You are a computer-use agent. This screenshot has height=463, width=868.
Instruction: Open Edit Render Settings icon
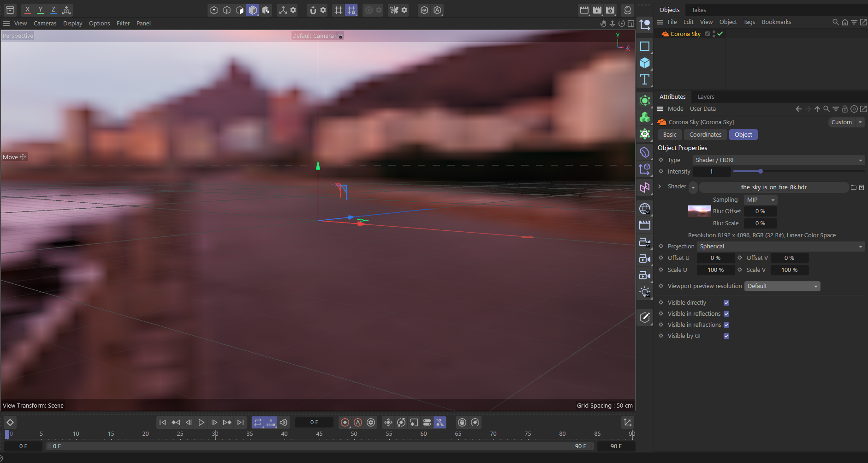pyautogui.click(x=610, y=10)
